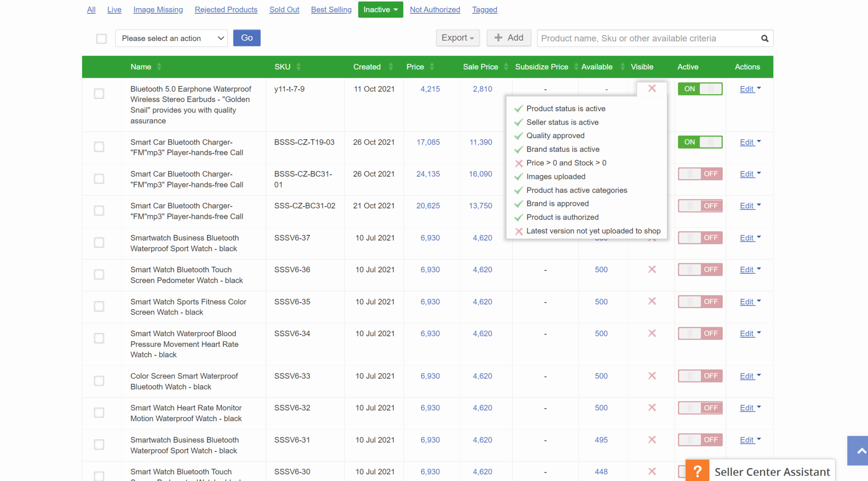Image resolution: width=868 pixels, height=481 pixels.
Task: Open Seller Center Assistant question mark icon
Action: 697,471
